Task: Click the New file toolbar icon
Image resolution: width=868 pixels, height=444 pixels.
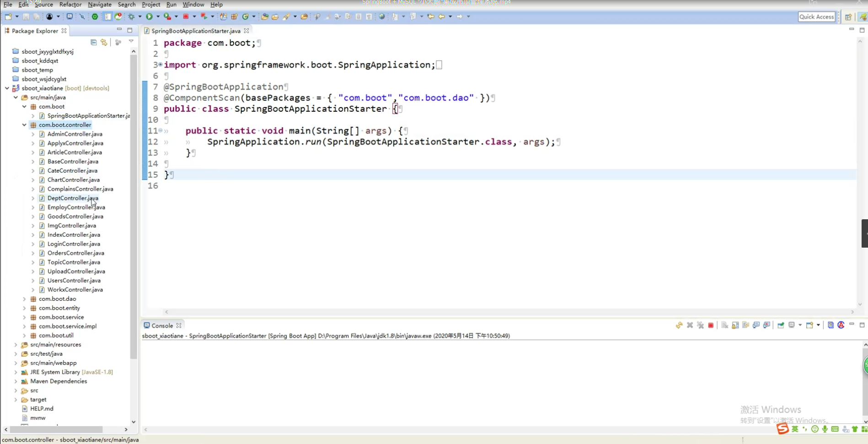Action: pos(8,16)
